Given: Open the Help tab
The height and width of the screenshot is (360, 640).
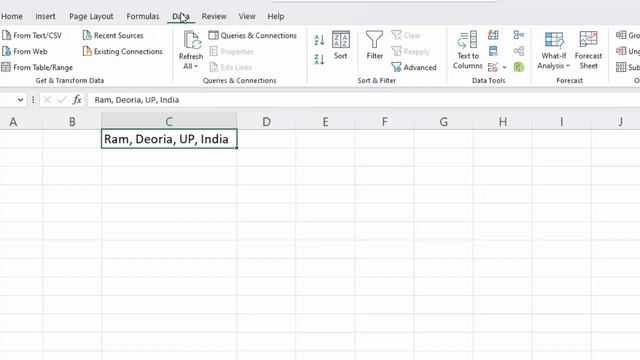Looking at the screenshot, I should (276, 16).
